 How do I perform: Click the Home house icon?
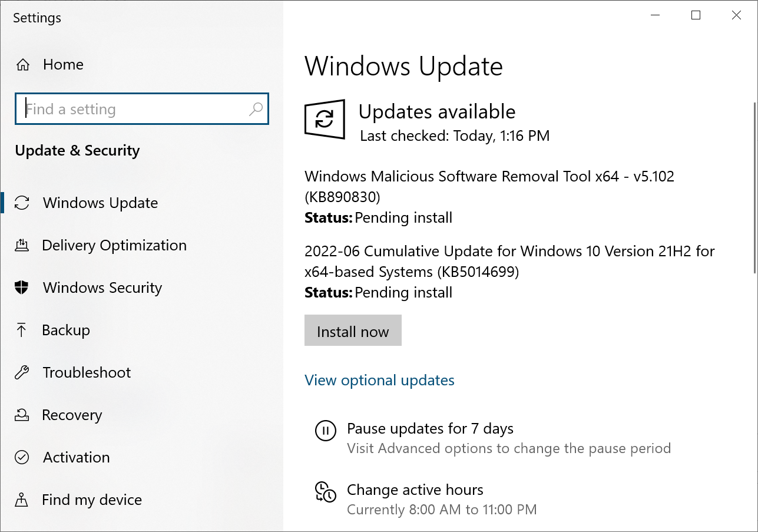pyautogui.click(x=22, y=64)
